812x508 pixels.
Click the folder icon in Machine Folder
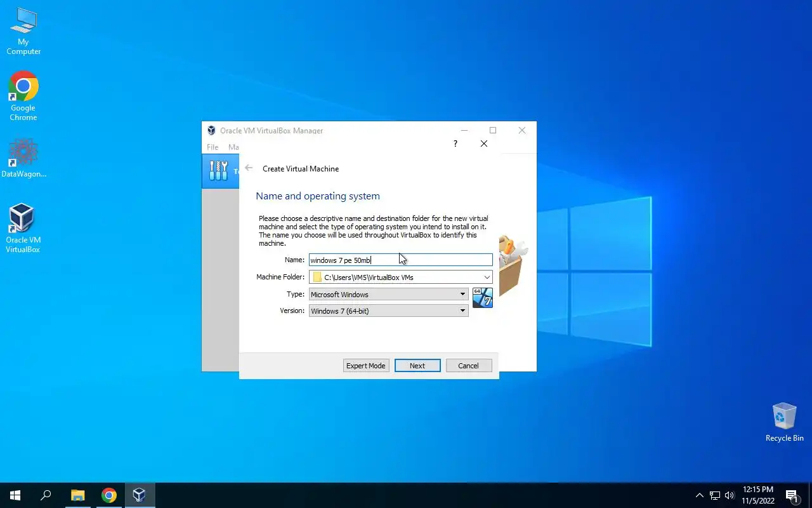(x=317, y=277)
